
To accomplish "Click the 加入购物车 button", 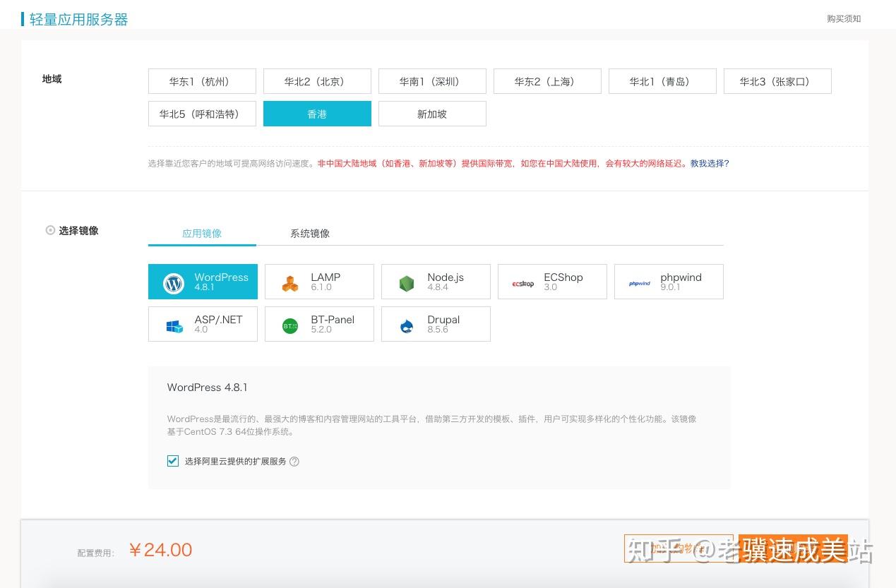I will [679, 548].
